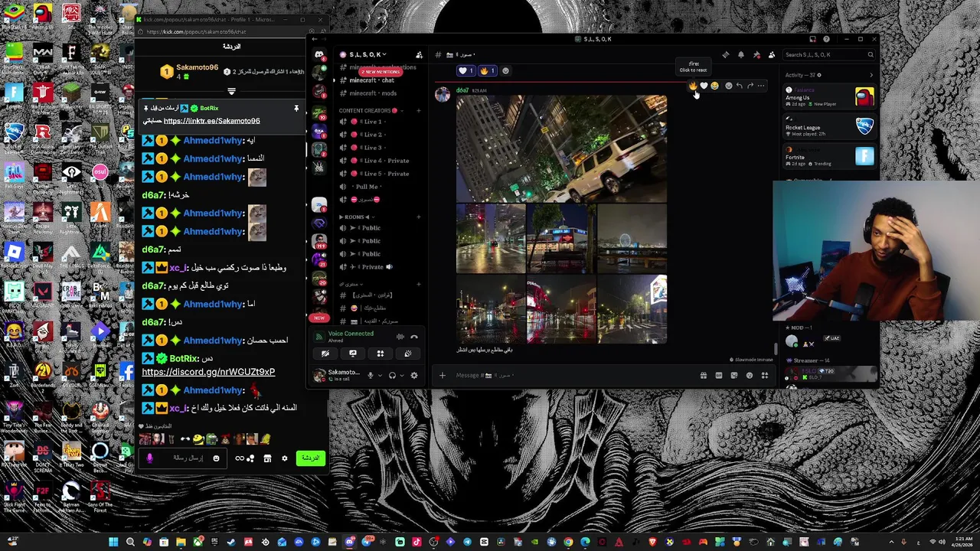React with laughing emoji in message hover bar

[x=715, y=86]
